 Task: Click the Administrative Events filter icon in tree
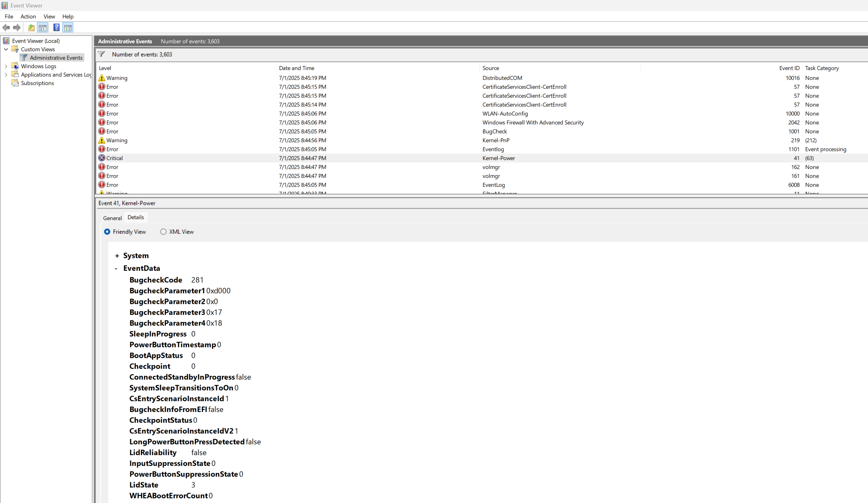pyautogui.click(x=24, y=58)
